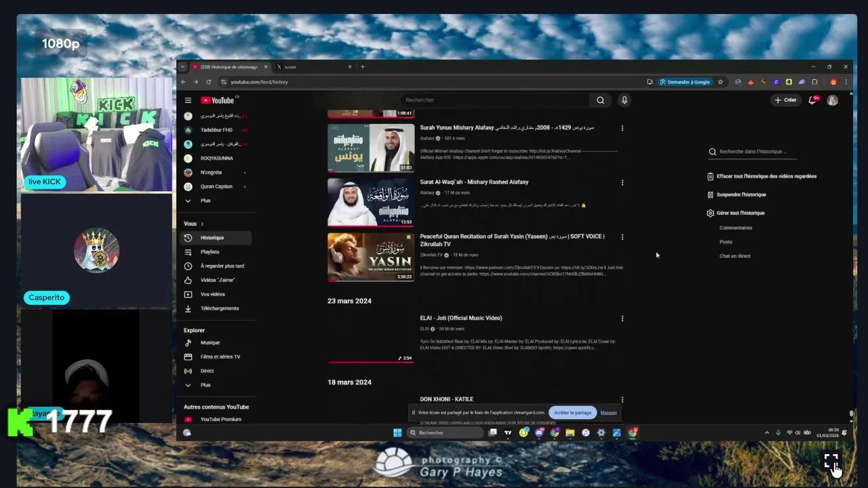Open Surat Al-Waqi'ah video title
Viewport: 868px width, 488px height.
pyautogui.click(x=474, y=182)
